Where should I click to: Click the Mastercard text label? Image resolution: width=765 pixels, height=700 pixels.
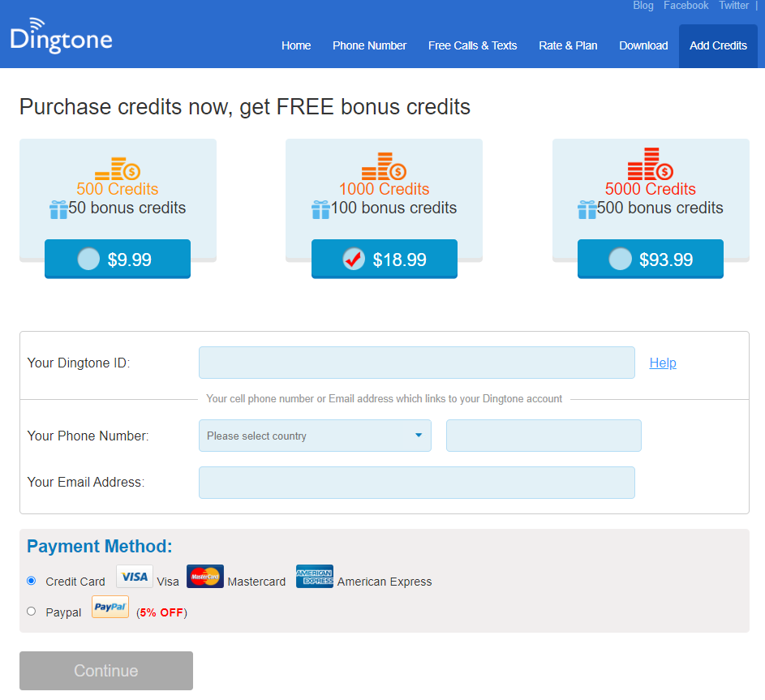256,582
